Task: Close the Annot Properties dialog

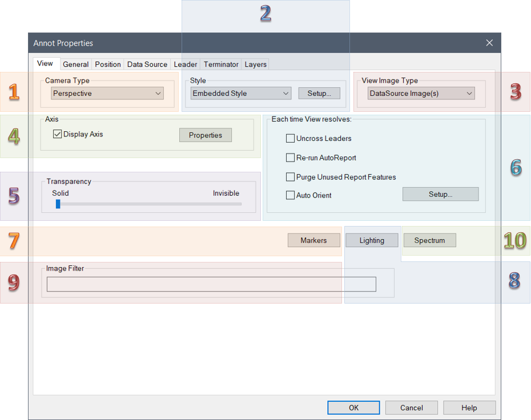Action: (x=489, y=43)
